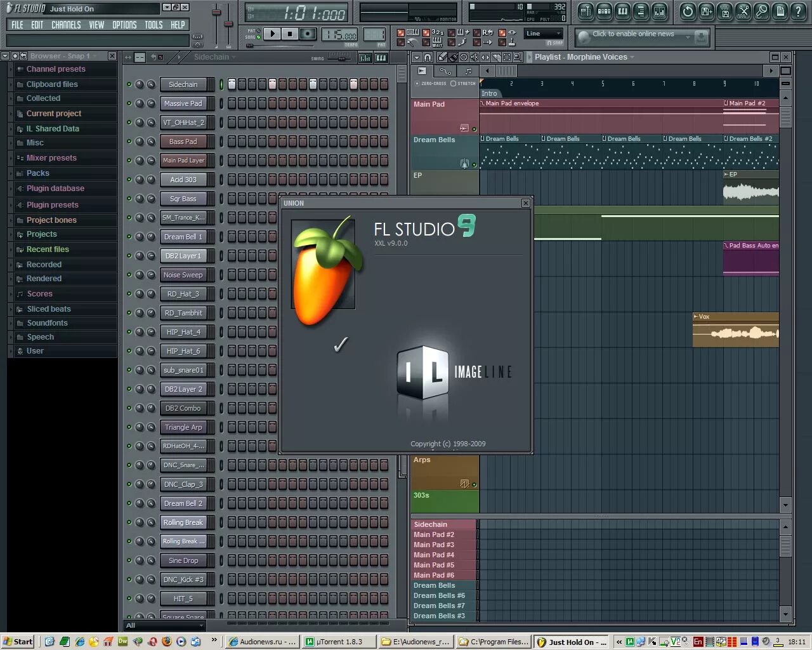Toggle mute light for Sqr Bass channel

click(x=129, y=199)
